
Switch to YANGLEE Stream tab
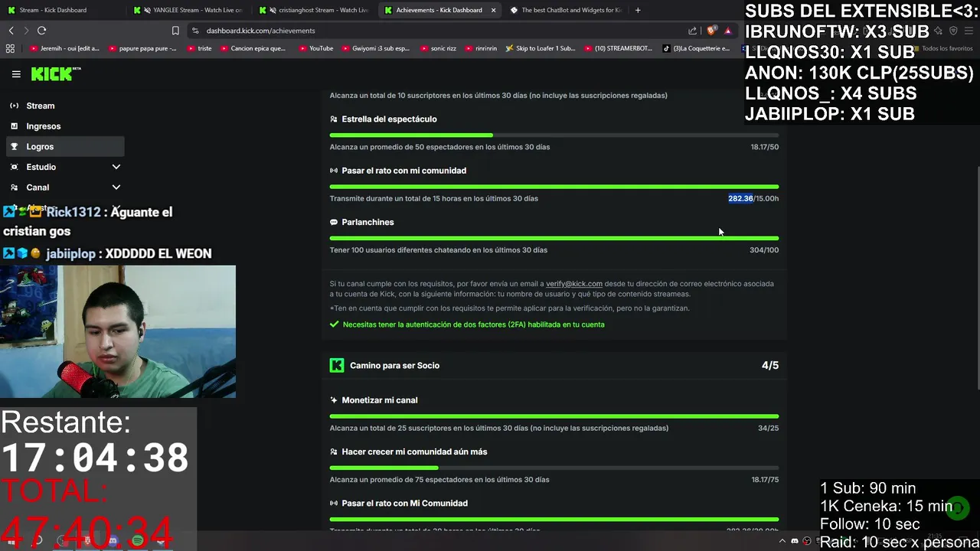(x=190, y=10)
